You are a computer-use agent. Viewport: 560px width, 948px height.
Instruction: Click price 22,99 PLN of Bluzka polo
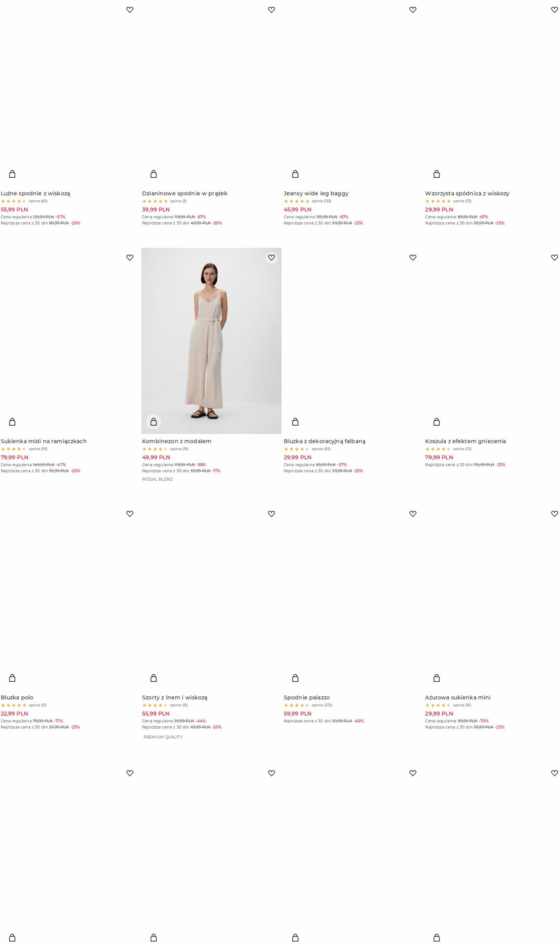[x=14, y=714]
